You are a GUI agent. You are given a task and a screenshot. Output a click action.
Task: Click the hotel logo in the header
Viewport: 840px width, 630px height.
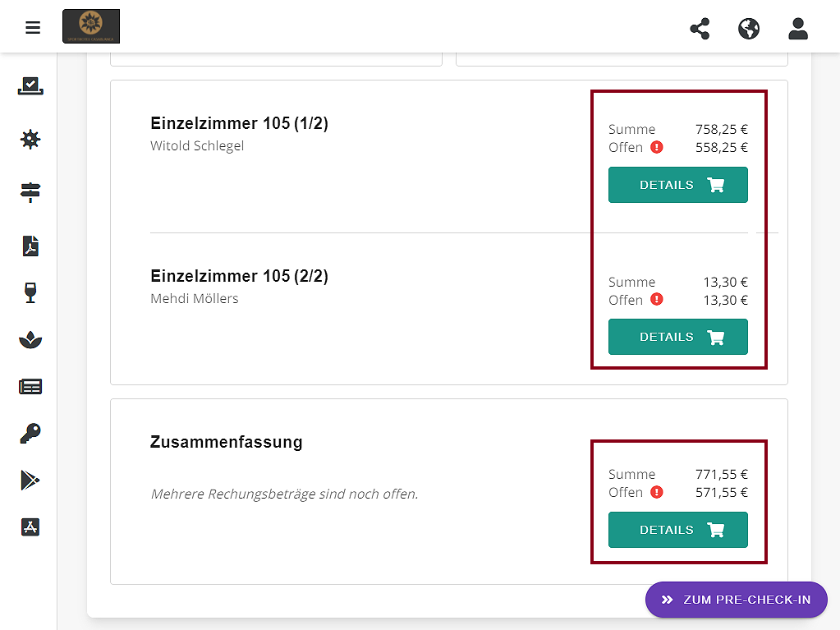[90, 26]
